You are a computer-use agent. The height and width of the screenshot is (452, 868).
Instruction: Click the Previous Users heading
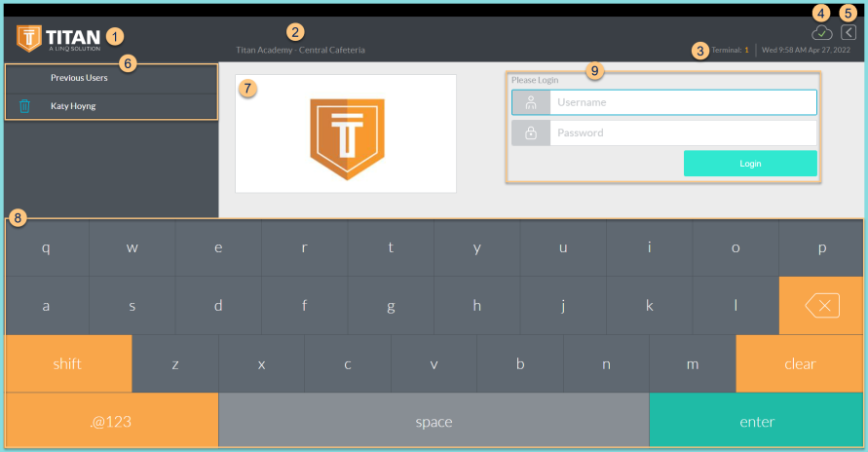click(79, 78)
